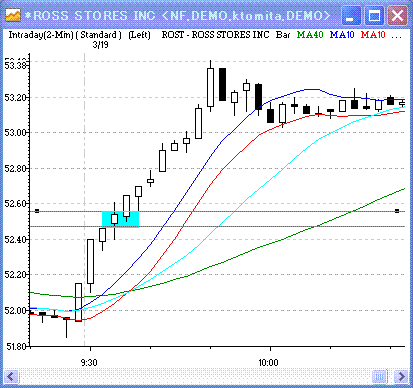Click the Bar chart type label

(x=283, y=35)
